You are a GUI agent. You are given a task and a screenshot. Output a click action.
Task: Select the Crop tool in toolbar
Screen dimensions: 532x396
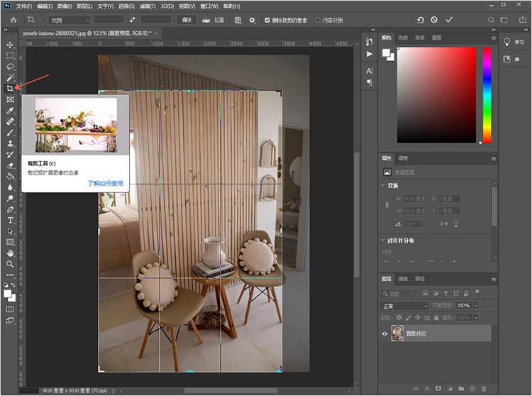pos(9,89)
